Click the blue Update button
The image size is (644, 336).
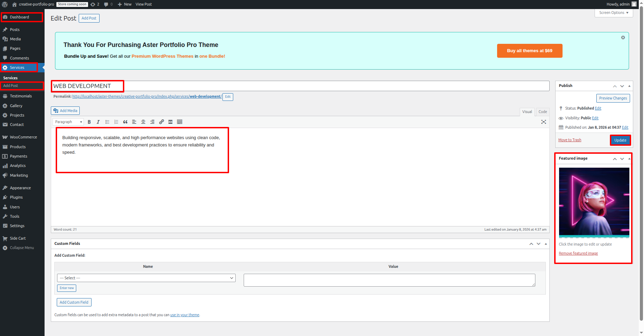coord(620,140)
